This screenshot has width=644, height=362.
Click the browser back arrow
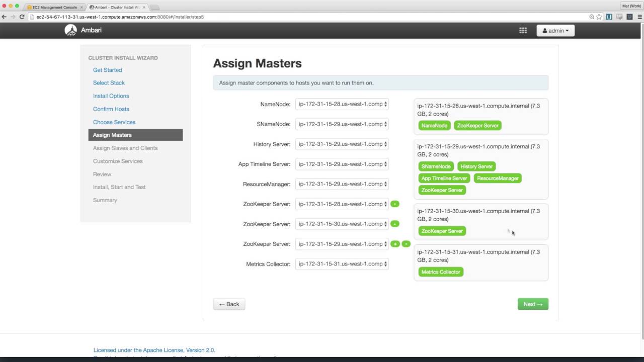[x=5, y=17]
